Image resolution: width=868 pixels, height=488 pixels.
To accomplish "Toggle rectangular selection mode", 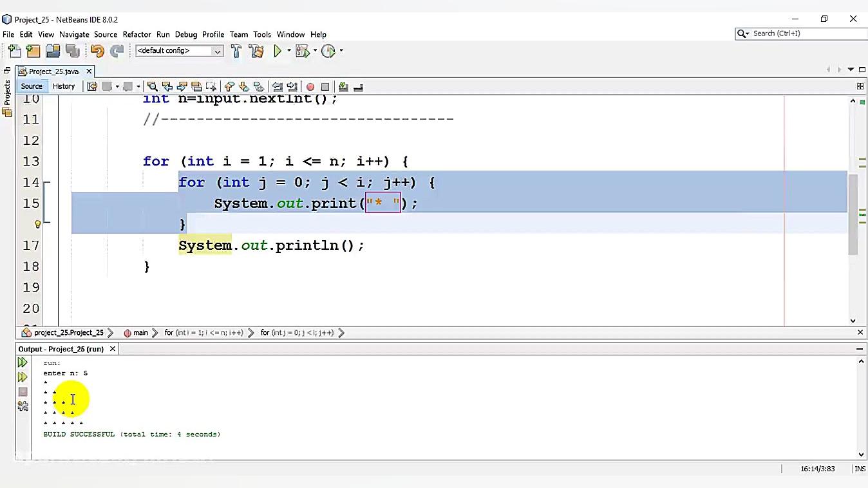I will [x=211, y=86].
